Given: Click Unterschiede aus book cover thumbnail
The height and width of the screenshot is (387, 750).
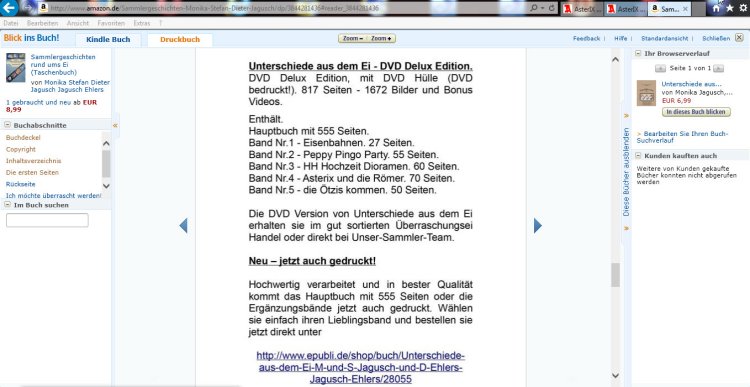Looking at the screenshot, I should (646, 93).
